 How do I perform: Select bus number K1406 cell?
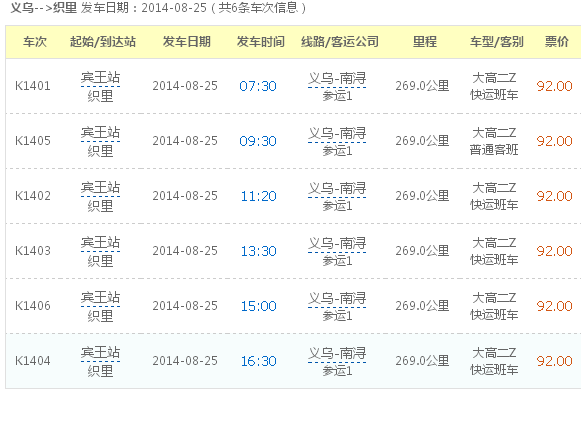point(33,306)
